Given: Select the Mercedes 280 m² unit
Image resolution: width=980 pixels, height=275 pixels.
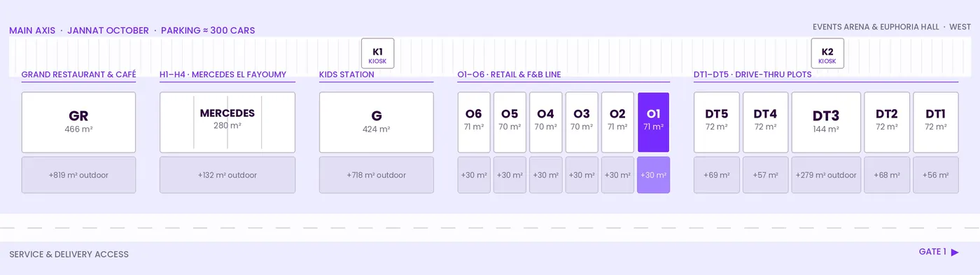Looking at the screenshot, I should click(227, 122).
